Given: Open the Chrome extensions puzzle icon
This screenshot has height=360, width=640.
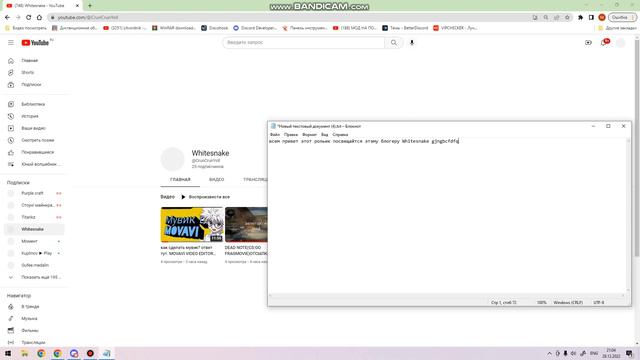Looking at the screenshot, I should pyautogui.click(x=580, y=18).
